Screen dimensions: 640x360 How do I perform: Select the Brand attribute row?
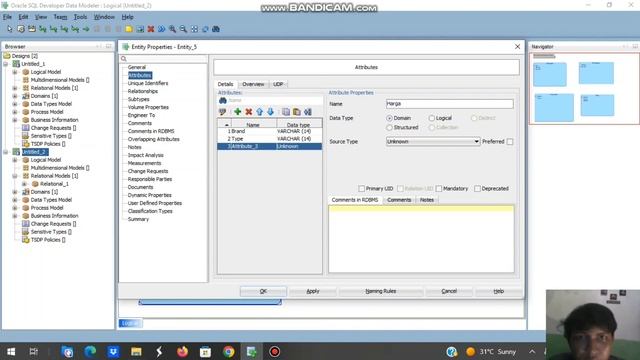[x=270, y=131]
